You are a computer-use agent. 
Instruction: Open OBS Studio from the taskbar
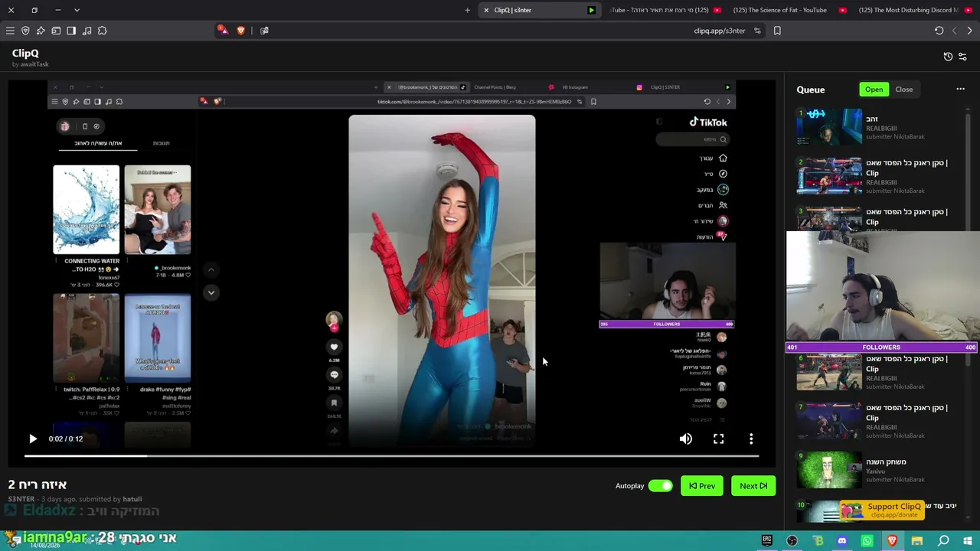tap(792, 541)
